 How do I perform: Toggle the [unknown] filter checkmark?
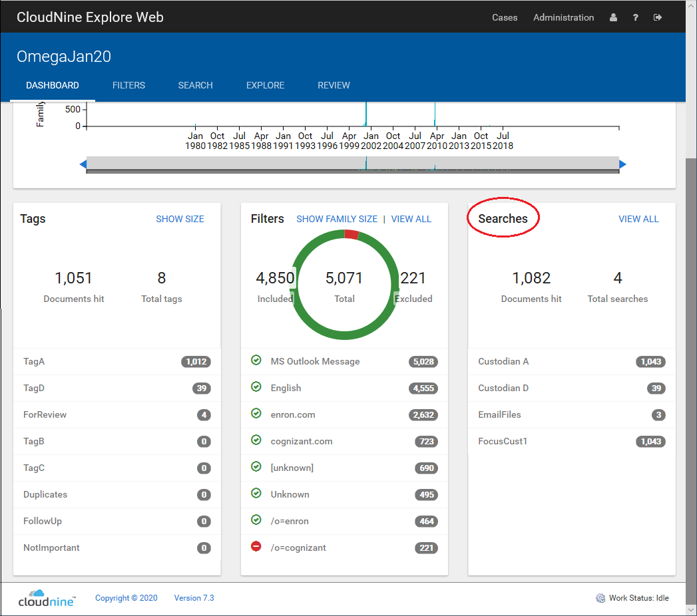(x=256, y=467)
